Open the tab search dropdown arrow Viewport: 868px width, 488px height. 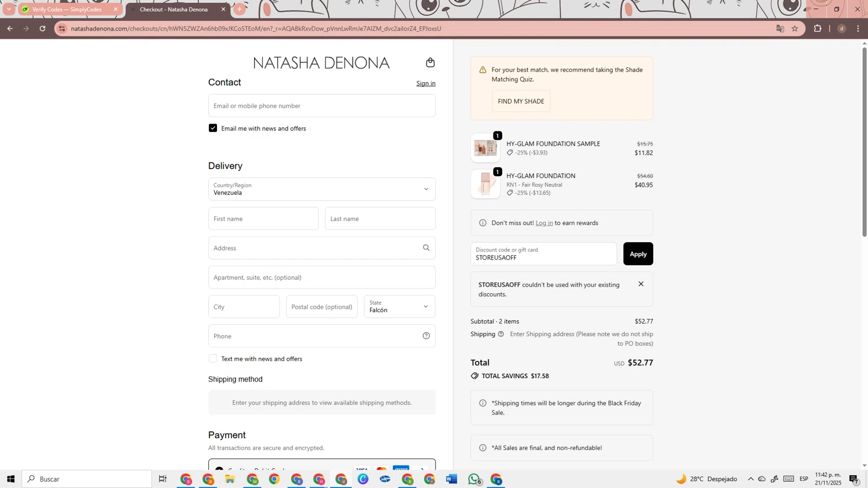point(9,9)
